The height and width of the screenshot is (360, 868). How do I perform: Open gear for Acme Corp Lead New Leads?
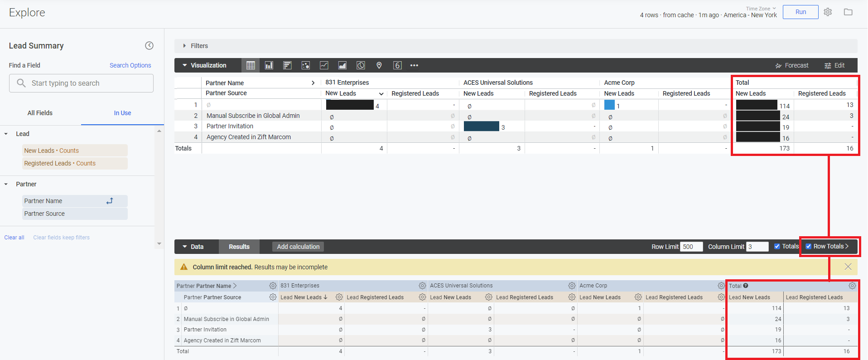point(638,297)
